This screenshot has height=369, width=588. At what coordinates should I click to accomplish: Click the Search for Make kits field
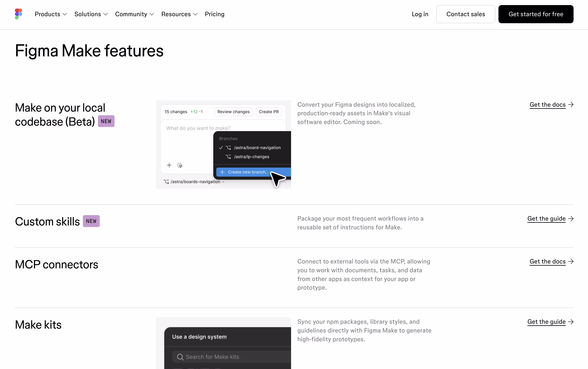point(231,357)
